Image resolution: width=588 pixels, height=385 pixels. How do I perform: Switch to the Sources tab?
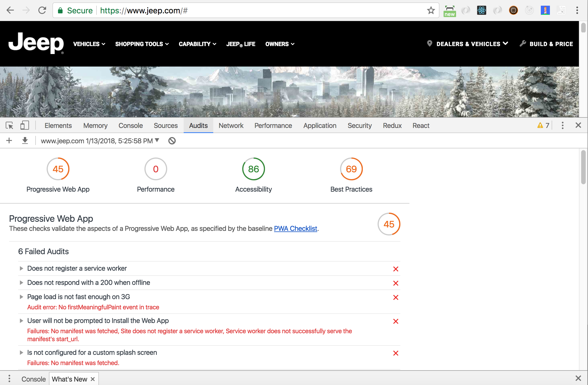coord(165,125)
